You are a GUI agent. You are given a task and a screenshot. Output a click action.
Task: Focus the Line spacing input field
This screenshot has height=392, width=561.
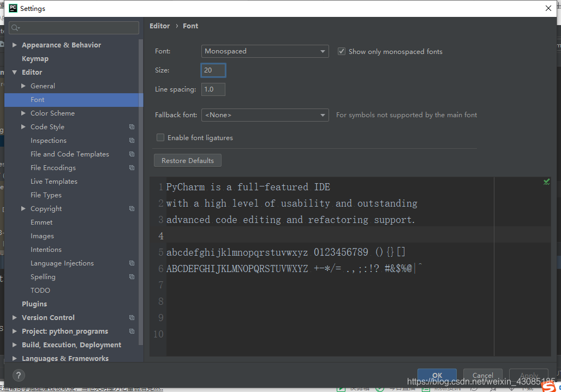click(213, 89)
